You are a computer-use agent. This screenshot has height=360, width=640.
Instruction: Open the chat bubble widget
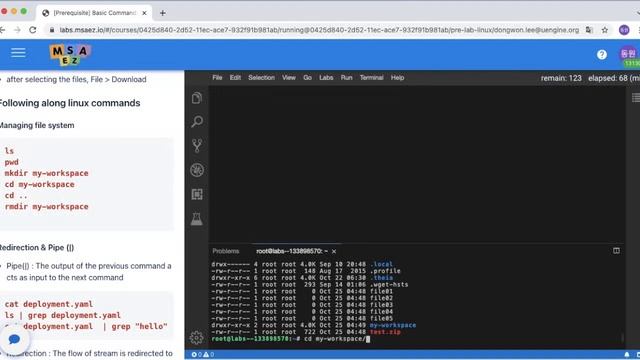click(x=14, y=339)
